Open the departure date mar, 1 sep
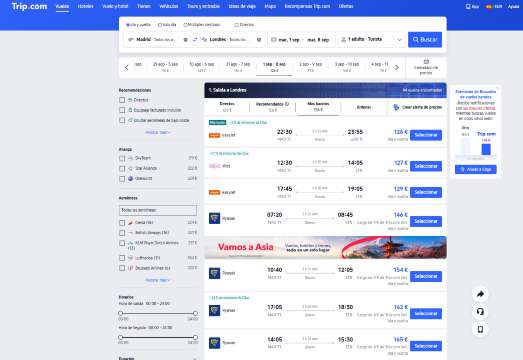523x360 pixels. click(x=289, y=40)
